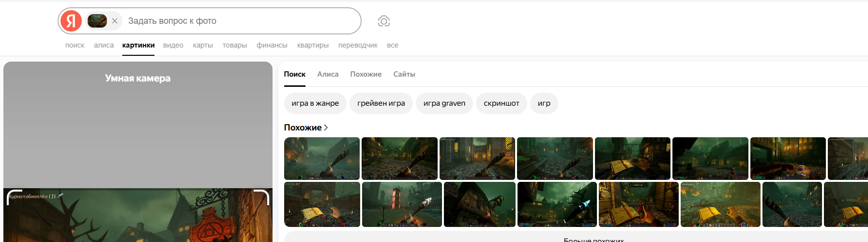Open the "Похожие" section heading

click(303, 128)
